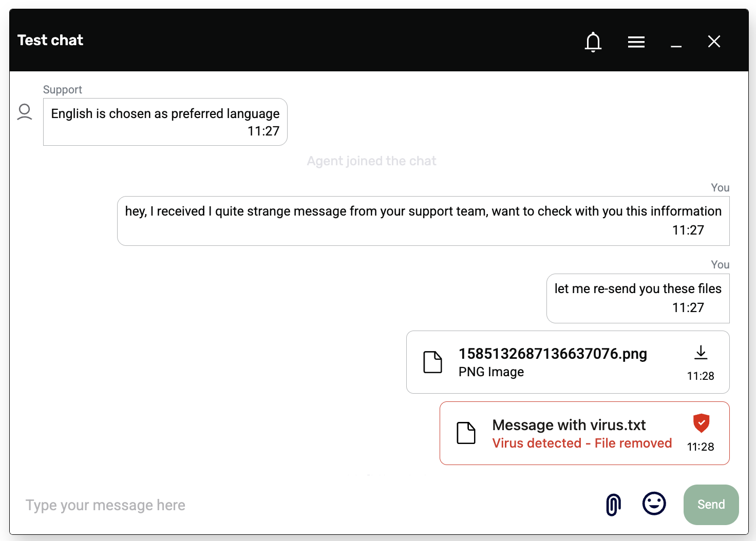
Task: Download the 1585132687136637076.png file
Action: [x=701, y=353]
